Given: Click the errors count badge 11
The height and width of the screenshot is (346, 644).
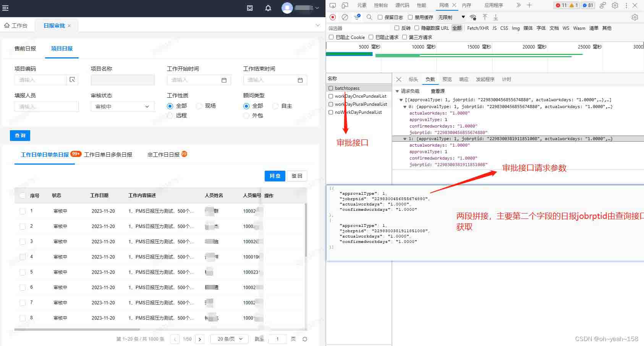Looking at the screenshot, I should point(561,5).
